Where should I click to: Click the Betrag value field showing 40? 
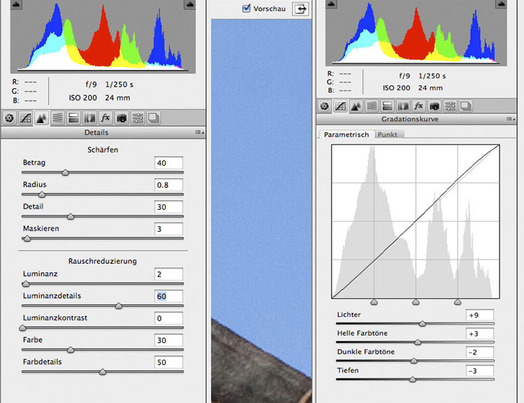(169, 163)
